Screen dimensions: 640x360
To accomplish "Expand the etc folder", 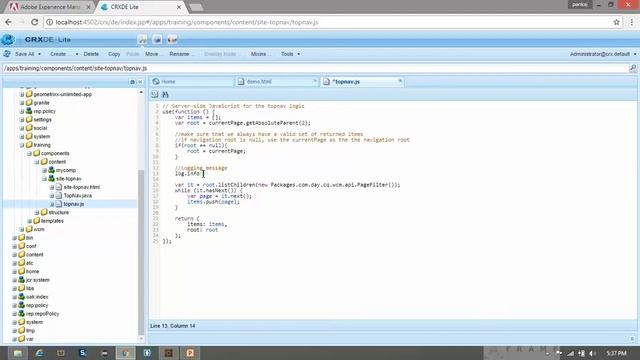I will 15,263.
